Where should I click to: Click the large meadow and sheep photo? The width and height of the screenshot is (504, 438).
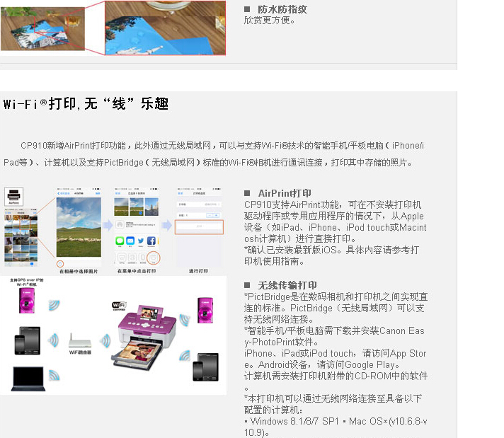[x=79, y=227]
